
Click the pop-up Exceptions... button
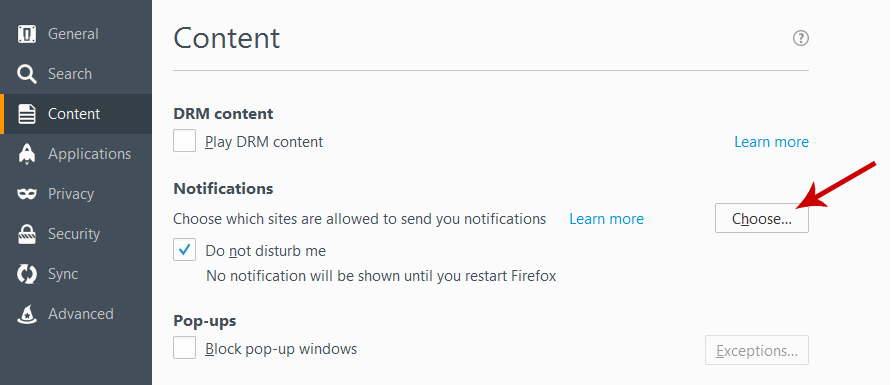click(x=757, y=350)
